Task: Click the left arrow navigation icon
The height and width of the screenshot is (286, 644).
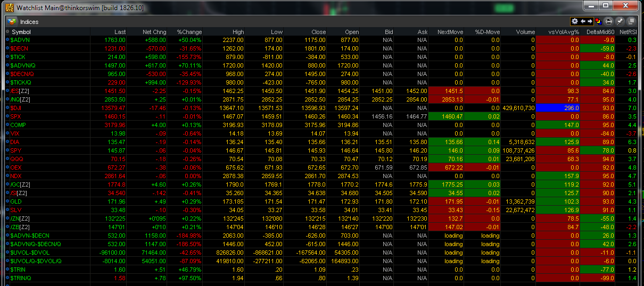Action: (x=583, y=22)
